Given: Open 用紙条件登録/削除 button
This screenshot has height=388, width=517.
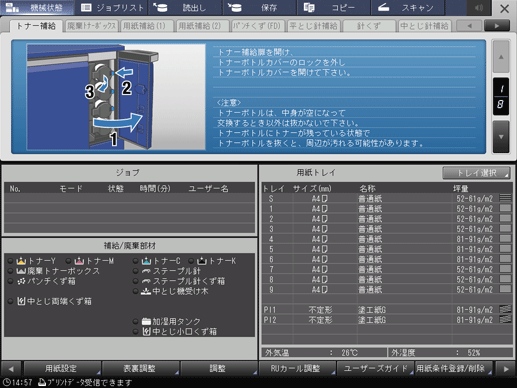Looking at the screenshot, I should pyautogui.click(x=453, y=368).
